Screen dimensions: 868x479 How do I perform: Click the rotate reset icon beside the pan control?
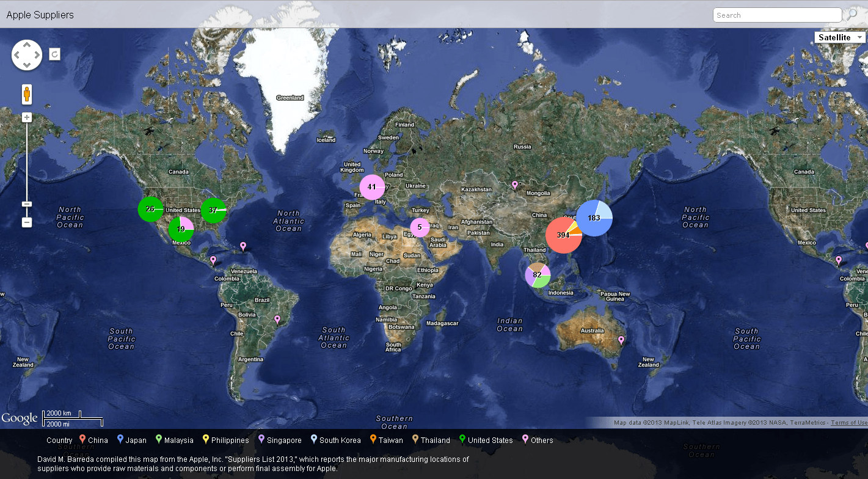point(54,55)
